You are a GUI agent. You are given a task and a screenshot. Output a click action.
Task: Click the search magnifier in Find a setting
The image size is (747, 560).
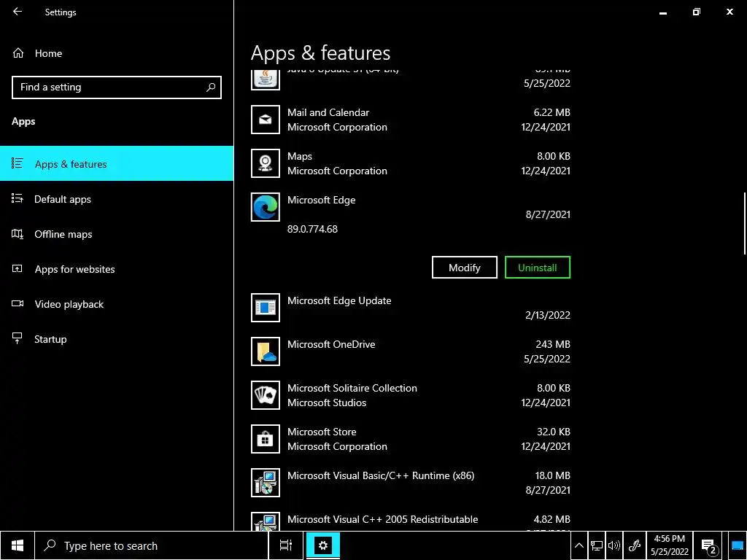tap(211, 87)
